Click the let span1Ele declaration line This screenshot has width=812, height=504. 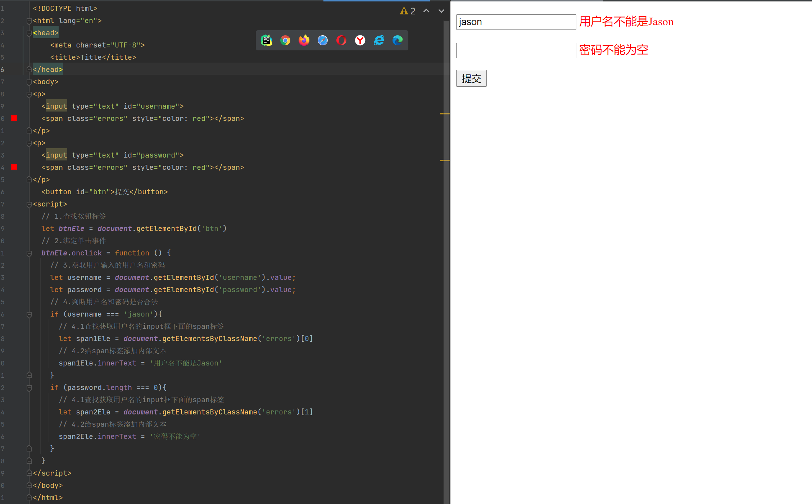(x=186, y=339)
